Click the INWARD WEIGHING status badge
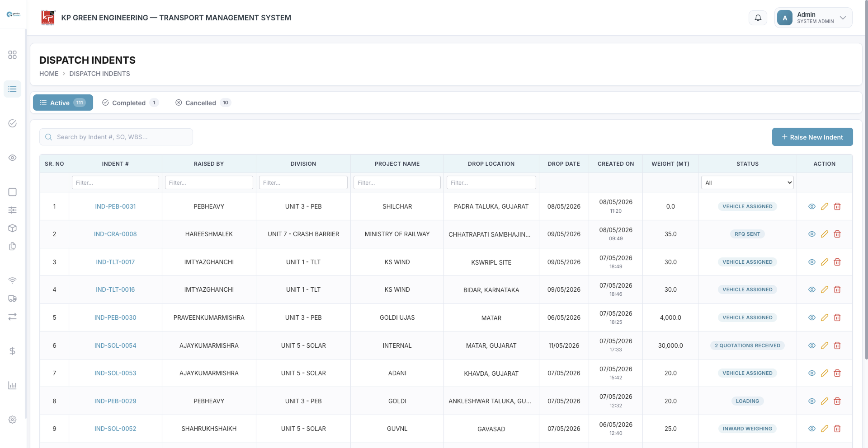The image size is (868, 448). pos(747,429)
